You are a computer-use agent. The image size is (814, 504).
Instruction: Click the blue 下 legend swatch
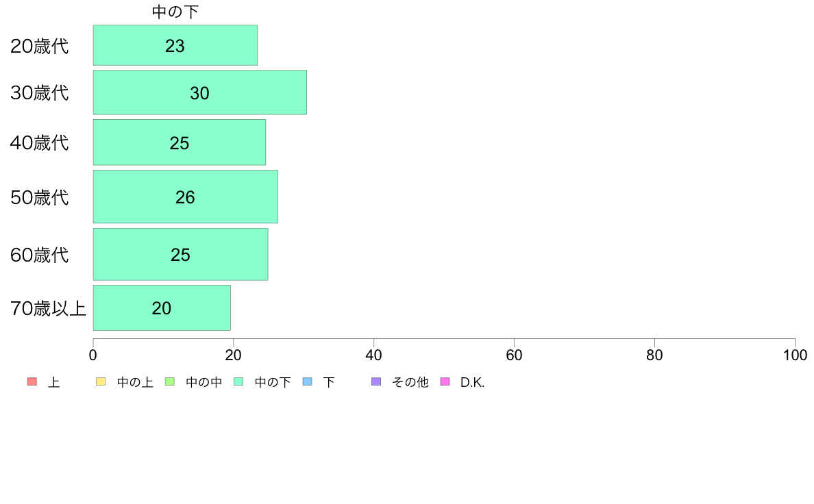coord(308,381)
